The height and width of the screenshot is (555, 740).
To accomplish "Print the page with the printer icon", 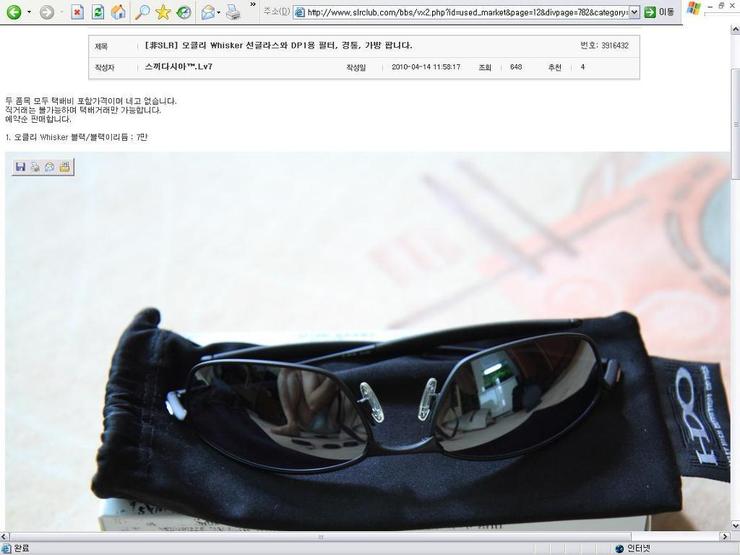I will coord(233,12).
